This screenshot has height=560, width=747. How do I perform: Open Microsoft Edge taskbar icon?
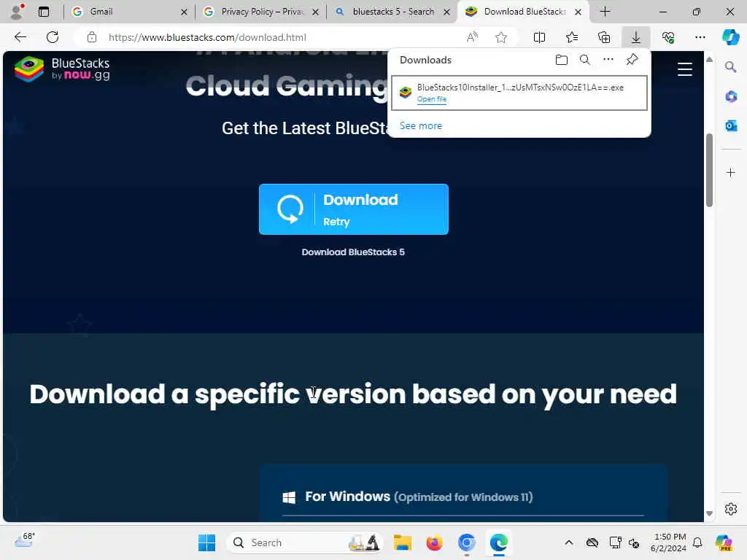(x=498, y=542)
